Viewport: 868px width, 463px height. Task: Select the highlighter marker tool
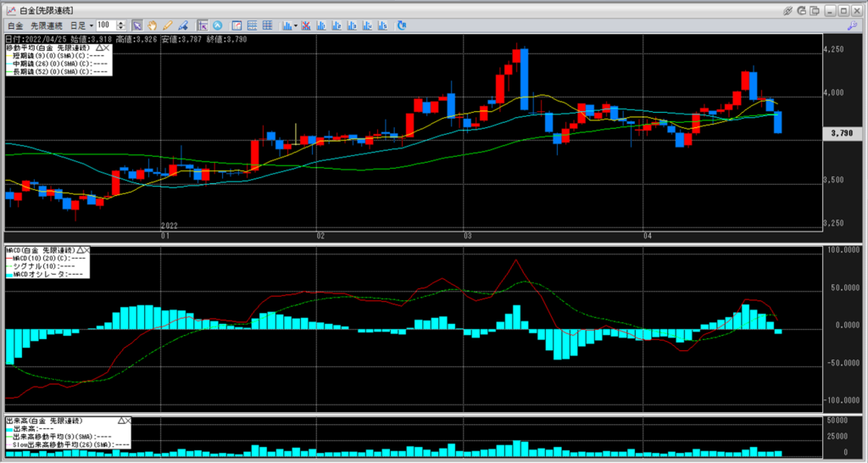[x=183, y=25]
